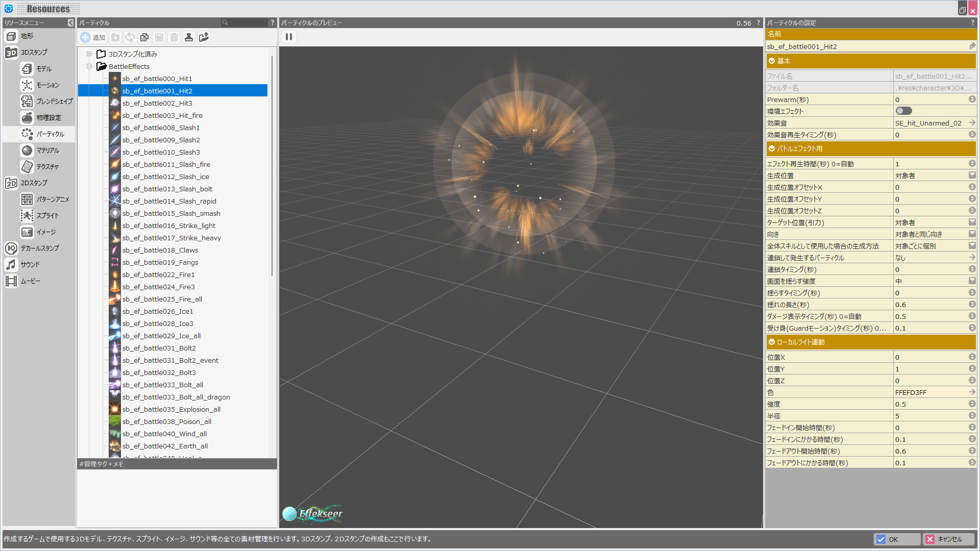Open the サウンド (Sound) resource category

[x=30, y=265]
